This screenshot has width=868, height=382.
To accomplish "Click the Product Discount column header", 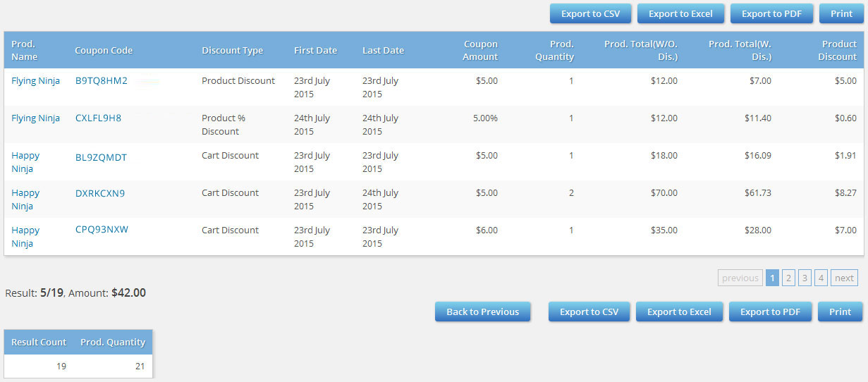I will (838, 50).
